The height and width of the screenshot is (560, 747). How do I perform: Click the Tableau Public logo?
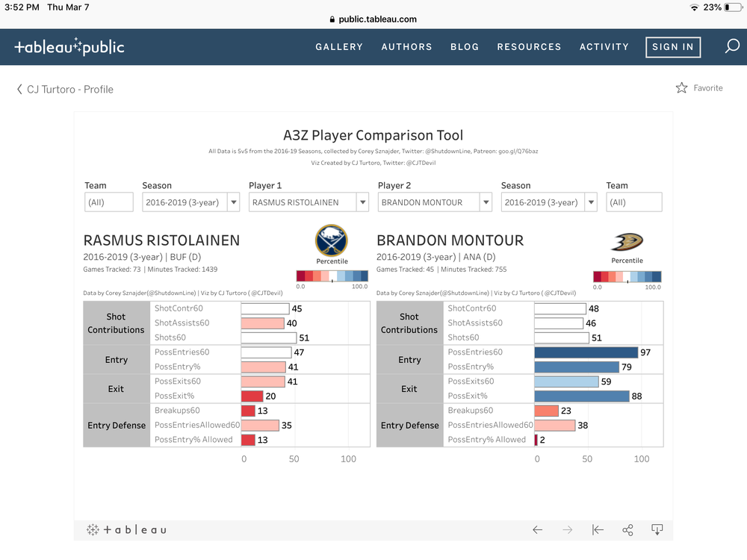coord(69,46)
